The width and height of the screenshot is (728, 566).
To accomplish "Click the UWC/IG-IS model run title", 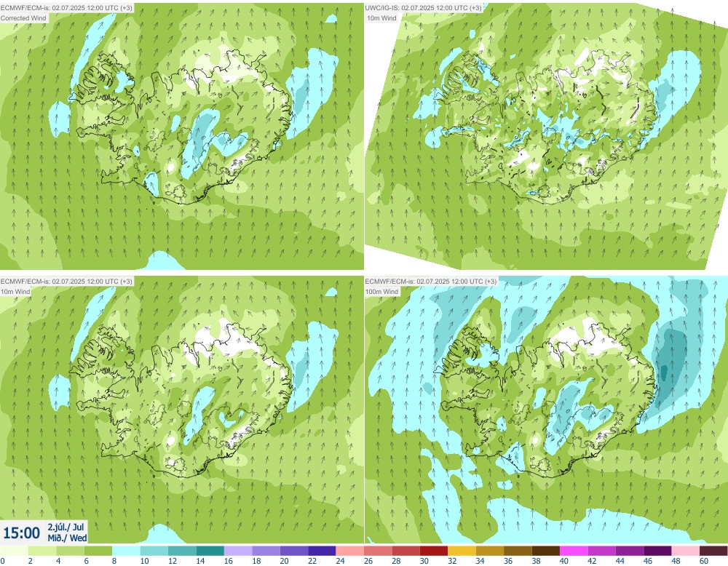I will click(x=424, y=8).
